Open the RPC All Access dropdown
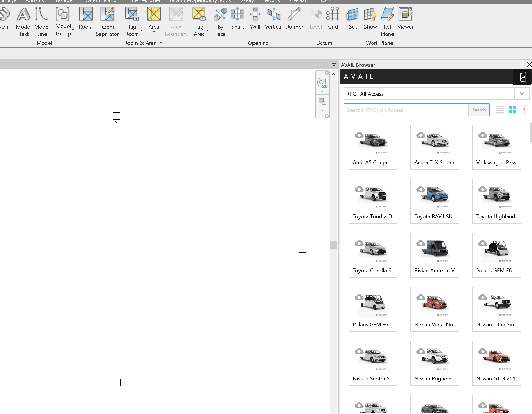 coord(522,93)
